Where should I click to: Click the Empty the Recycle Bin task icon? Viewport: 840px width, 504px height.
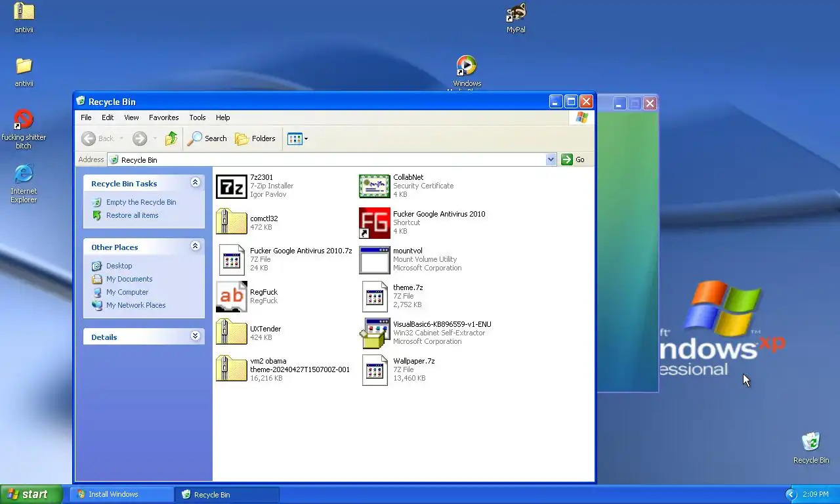click(97, 202)
